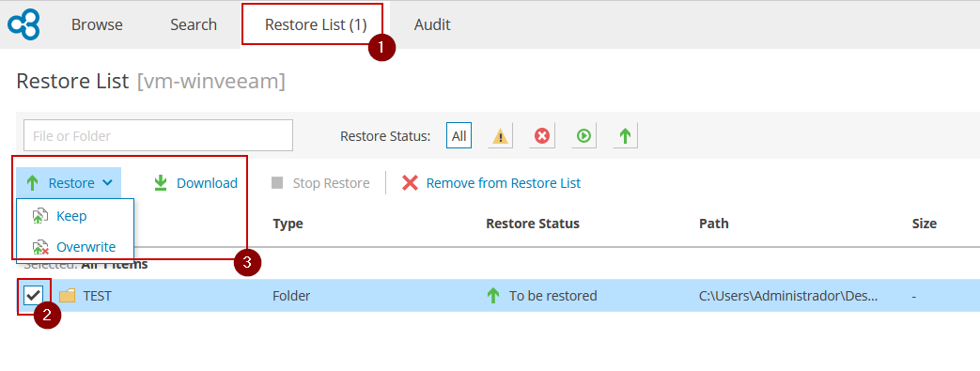Switch to the Search tab

click(194, 25)
